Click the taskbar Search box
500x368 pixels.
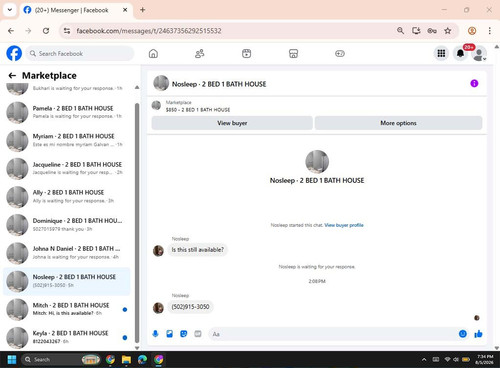click(61, 359)
